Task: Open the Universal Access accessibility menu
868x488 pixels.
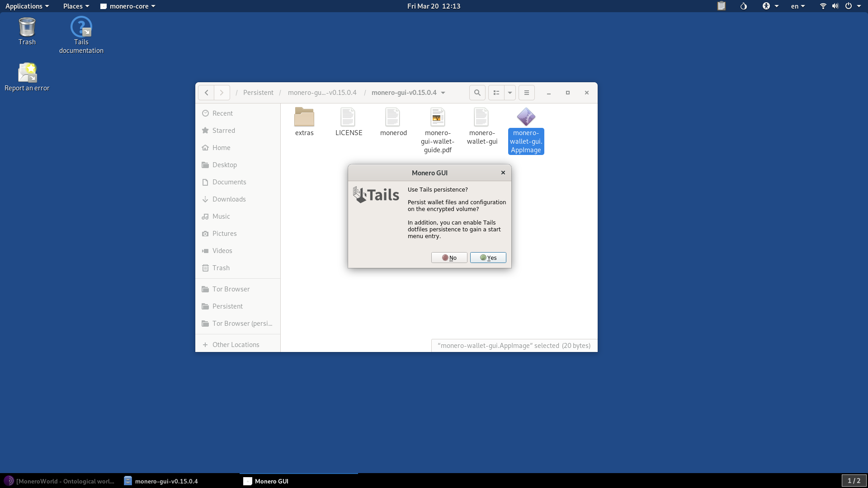Action: (768, 6)
